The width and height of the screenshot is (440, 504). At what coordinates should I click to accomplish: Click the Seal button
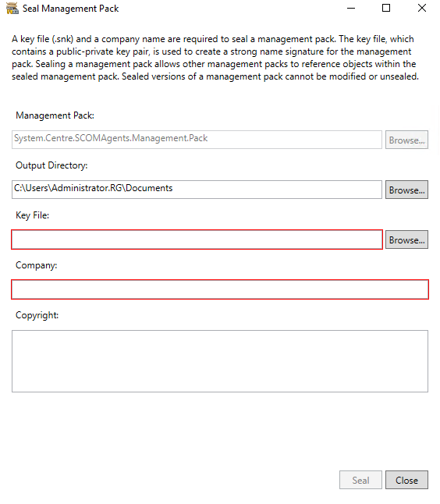360,480
